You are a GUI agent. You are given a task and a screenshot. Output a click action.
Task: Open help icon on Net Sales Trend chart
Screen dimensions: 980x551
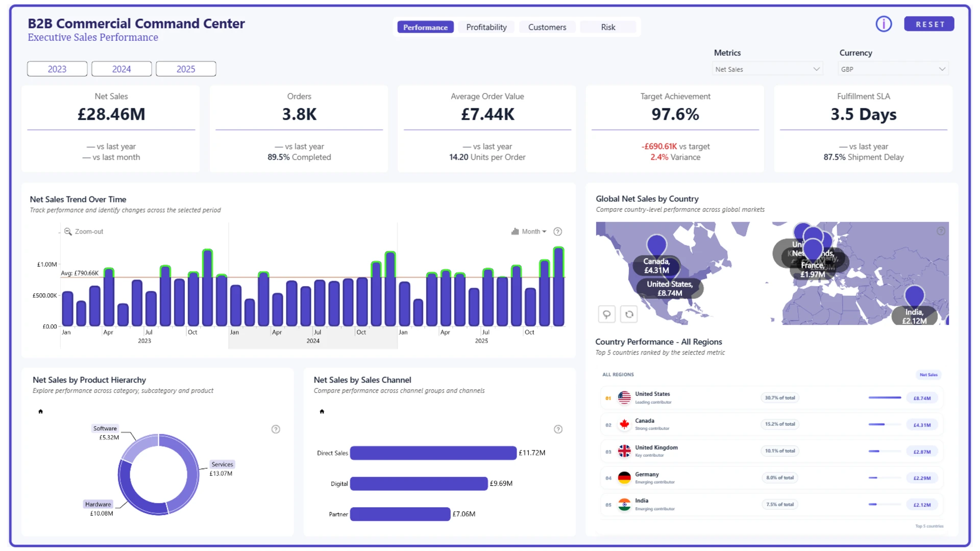pyautogui.click(x=558, y=232)
